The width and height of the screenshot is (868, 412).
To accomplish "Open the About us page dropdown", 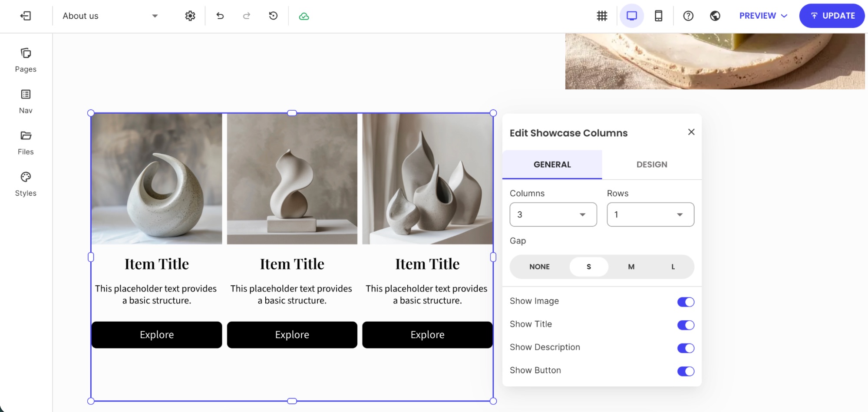I will point(110,16).
